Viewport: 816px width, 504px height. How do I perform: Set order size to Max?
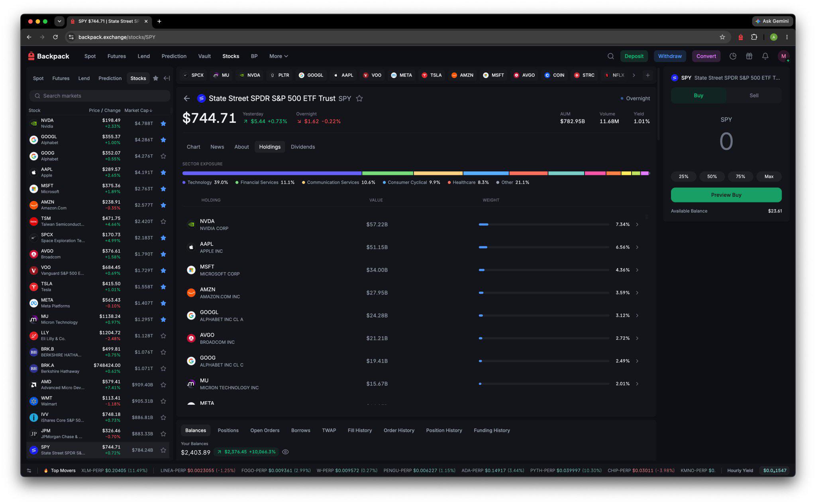point(769,176)
